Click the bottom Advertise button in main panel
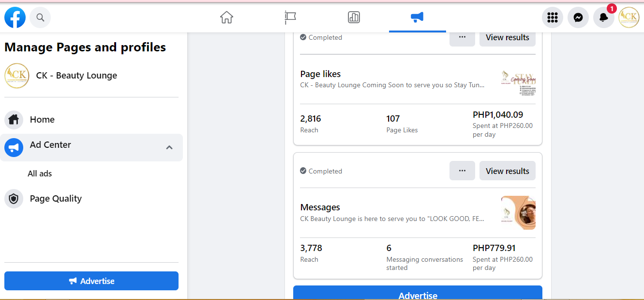 [x=418, y=293]
